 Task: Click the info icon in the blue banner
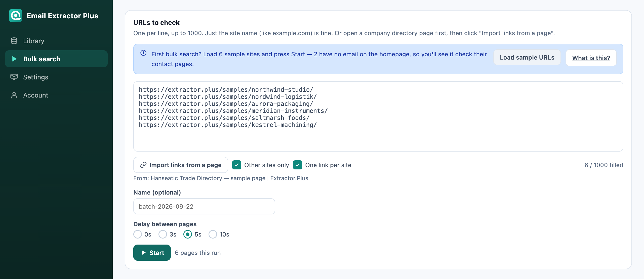click(143, 53)
